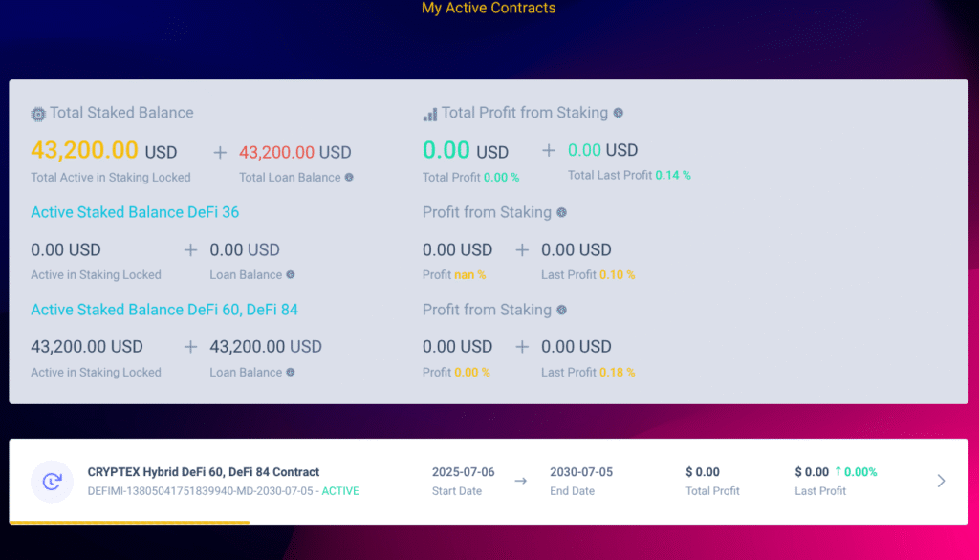Select the My Active Contracts heading
This screenshot has width=979, height=560.
(489, 8)
